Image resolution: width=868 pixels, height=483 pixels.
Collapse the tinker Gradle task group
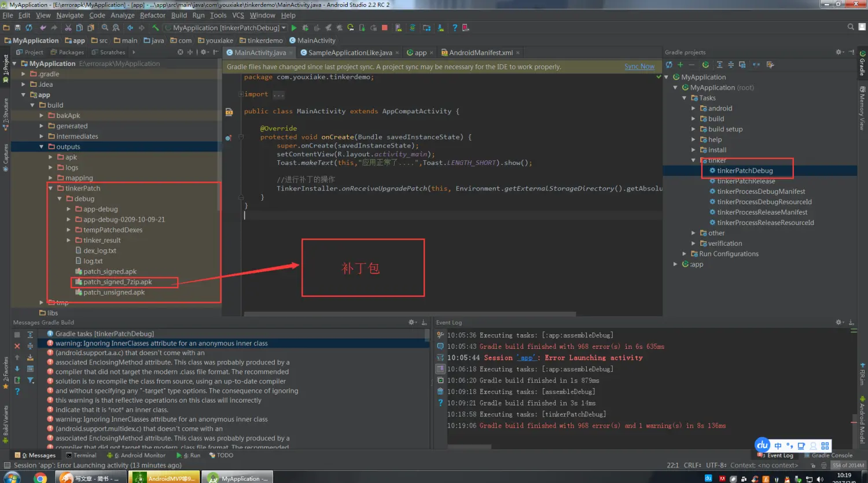693,160
